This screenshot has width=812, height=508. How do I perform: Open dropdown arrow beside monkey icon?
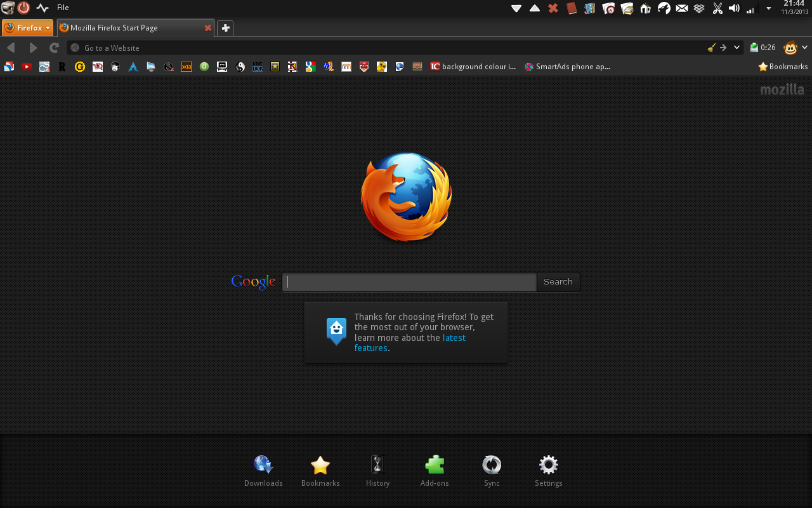[x=804, y=48]
